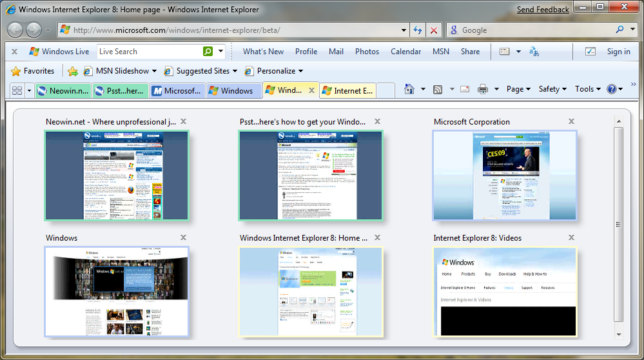
Task: Open Calendar in Windows Live toolbar
Action: point(405,52)
